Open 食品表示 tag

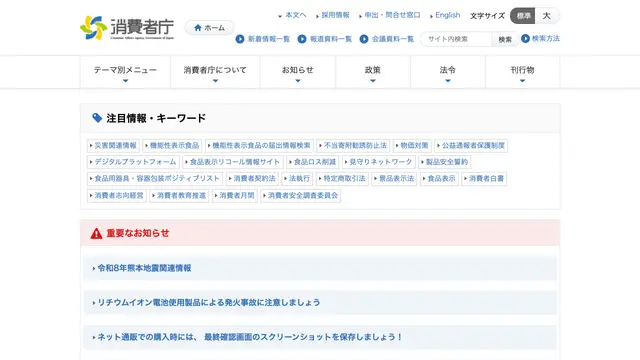(x=439, y=179)
